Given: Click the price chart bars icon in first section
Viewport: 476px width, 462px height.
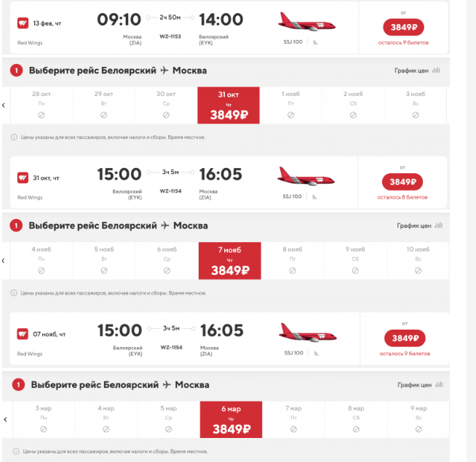Looking at the screenshot, I should point(436,70).
